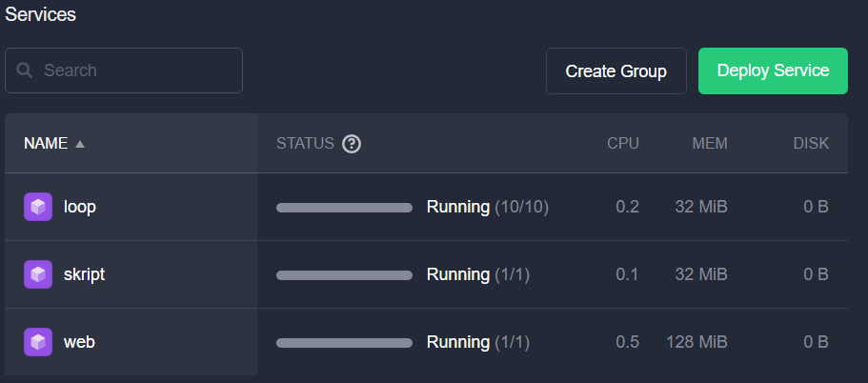This screenshot has height=383, width=868.
Task: Click the purple cube icon for web
Action: (38, 342)
